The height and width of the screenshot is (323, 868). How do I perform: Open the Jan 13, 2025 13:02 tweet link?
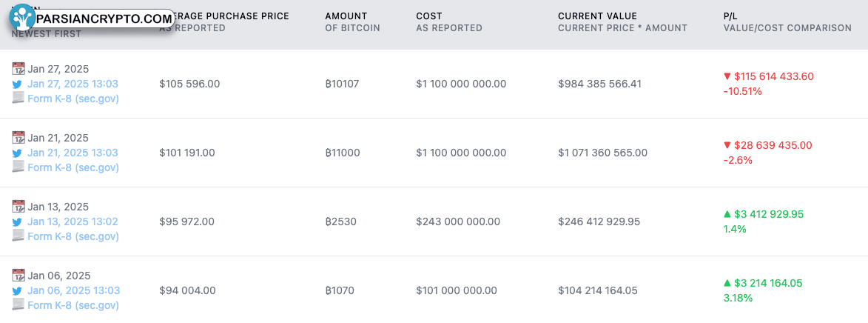[x=73, y=222]
